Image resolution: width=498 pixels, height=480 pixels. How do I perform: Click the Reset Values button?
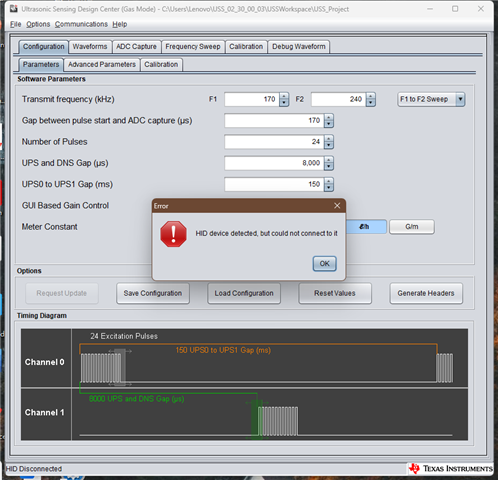point(335,293)
